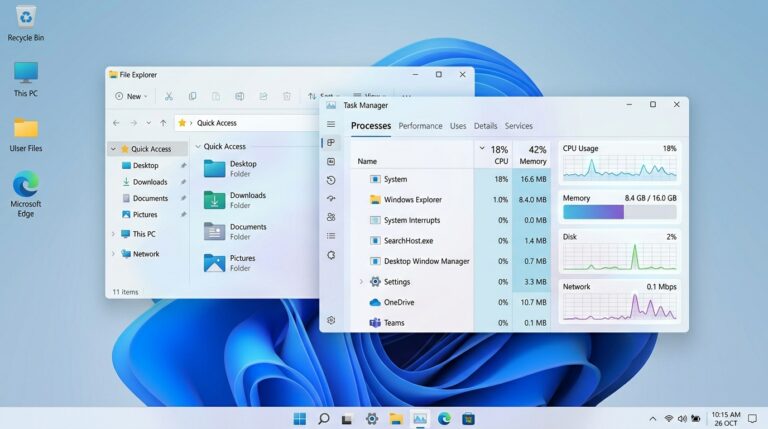
Task: Open Task Manager settings gear
Action: tap(331, 320)
